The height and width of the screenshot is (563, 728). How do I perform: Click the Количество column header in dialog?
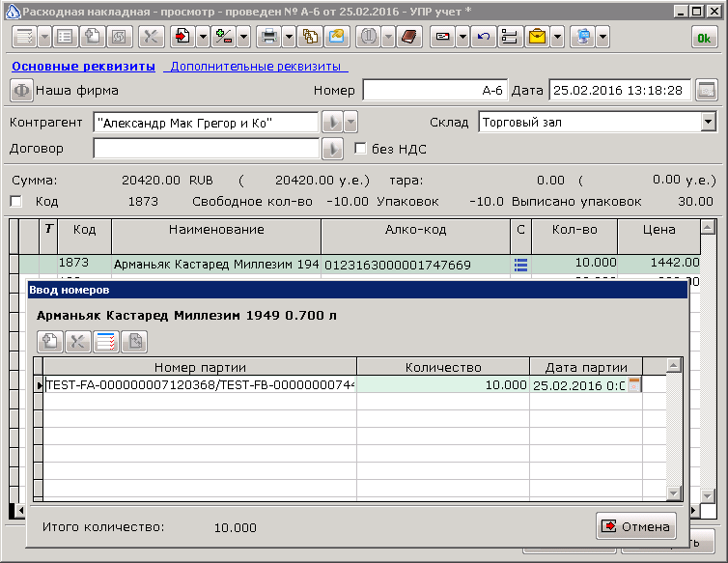point(443,367)
